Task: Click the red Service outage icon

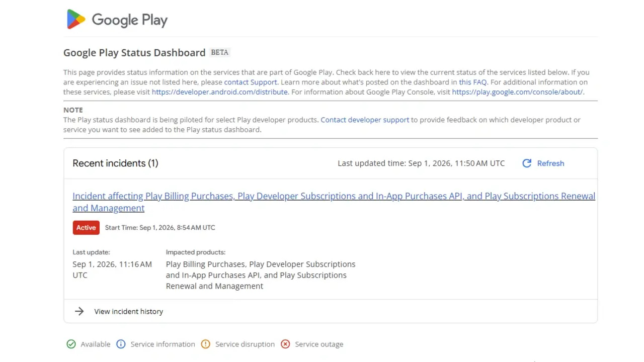Action: point(285,344)
